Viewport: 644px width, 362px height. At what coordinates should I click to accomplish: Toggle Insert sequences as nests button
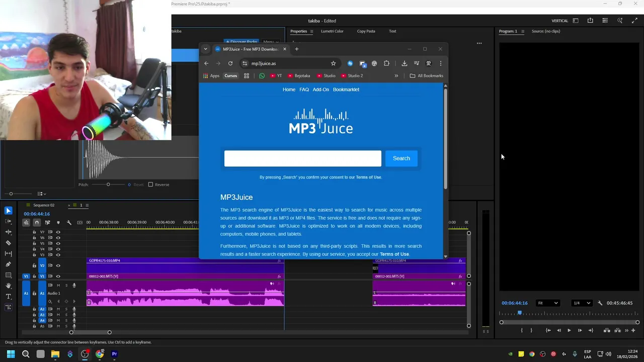click(x=26, y=222)
